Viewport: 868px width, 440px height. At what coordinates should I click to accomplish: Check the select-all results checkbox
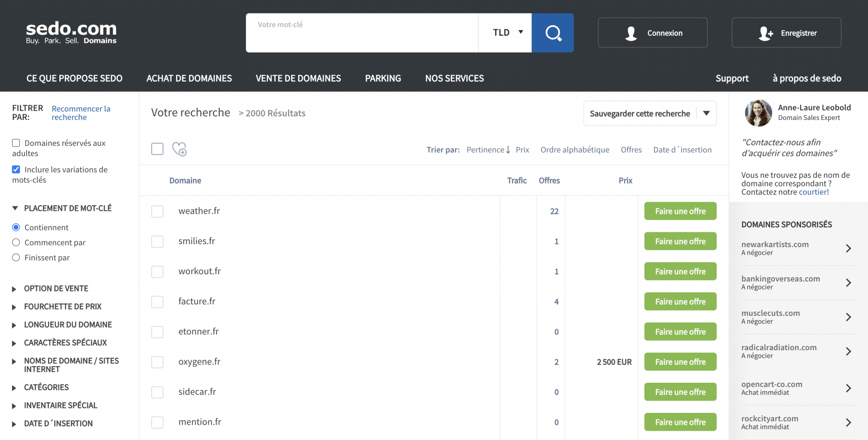point(157,149)
